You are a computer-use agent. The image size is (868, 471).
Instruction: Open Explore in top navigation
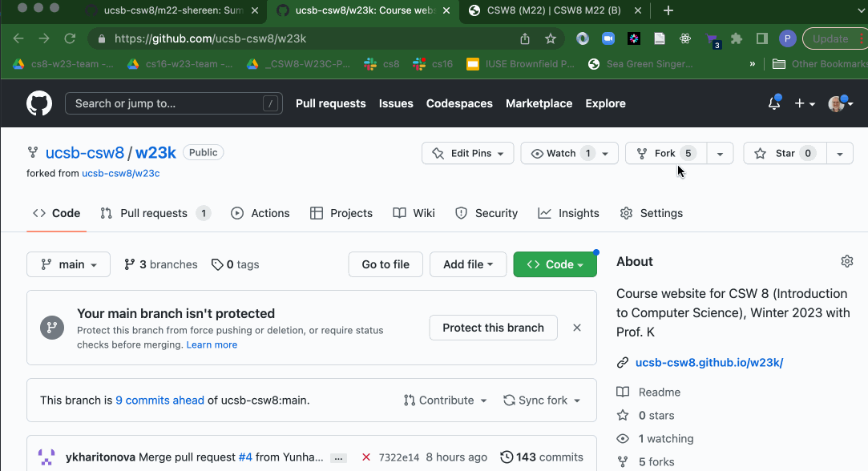[605, 103]
